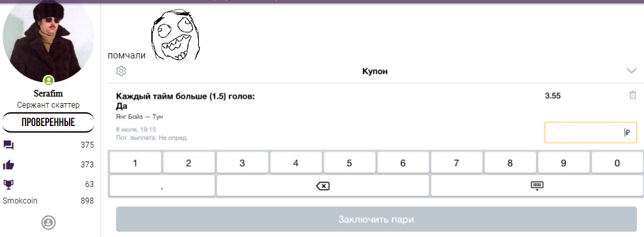Tap the decimal point key
Screen dimensions: 644x237
click(162, 186)
